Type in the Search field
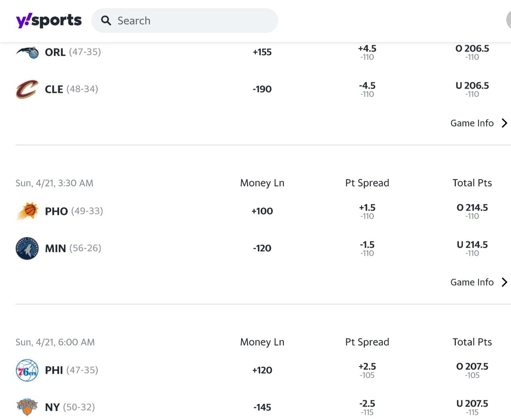The image size is (511, 420). pos(192,20)
